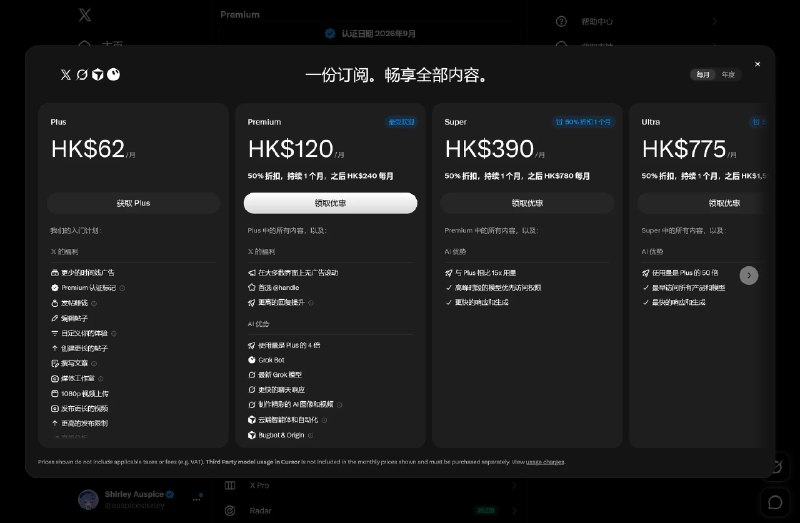Open the chat bubble icon at bottom right
The height and width of the screenshot is (523, 800).
click(775, 503)
